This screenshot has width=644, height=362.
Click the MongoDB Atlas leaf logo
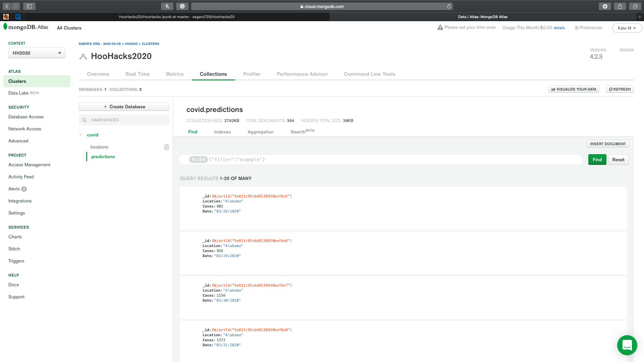tap(5, 26)
